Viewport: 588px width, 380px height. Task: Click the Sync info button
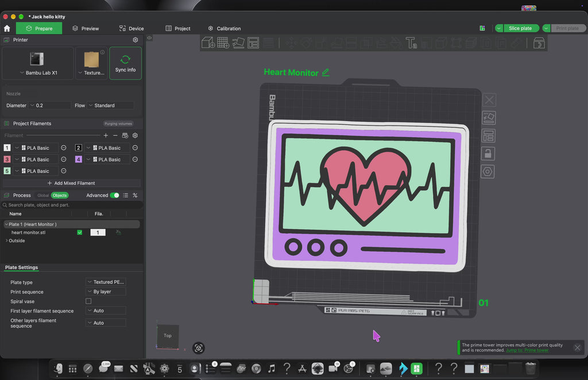pos(125,63)
